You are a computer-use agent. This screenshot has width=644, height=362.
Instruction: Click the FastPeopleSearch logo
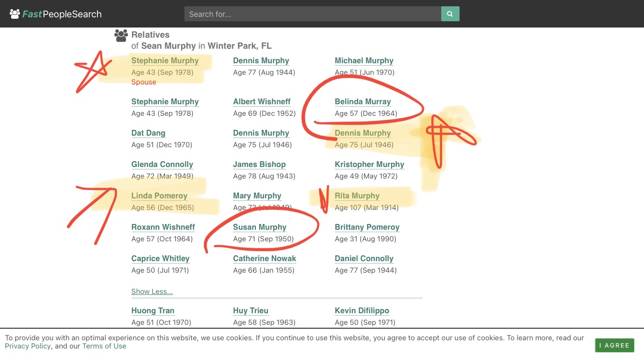click(x=56, y=14)
